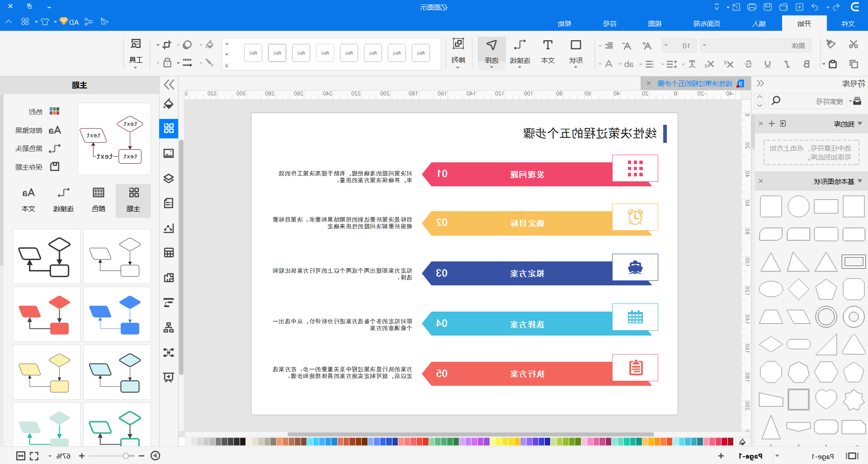Open the image panel in sidebar strip
Image resolution: width=868 pixels, height=464 pixels.
click(169, 153)
